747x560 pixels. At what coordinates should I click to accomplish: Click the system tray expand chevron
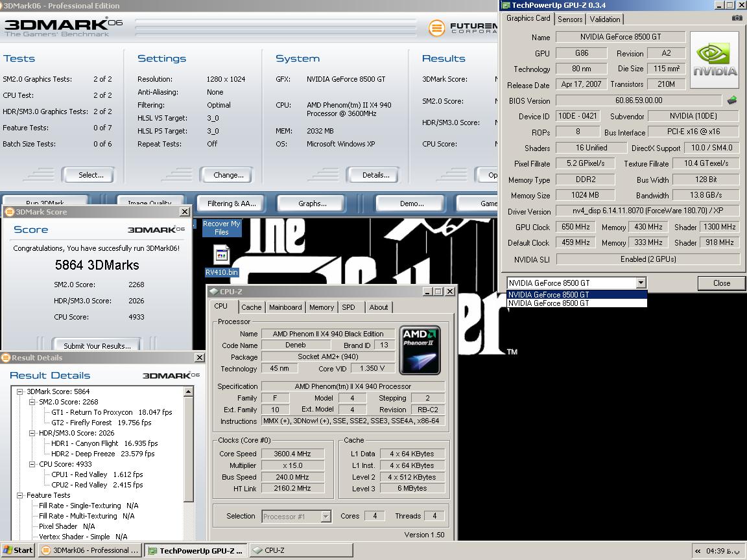698,551
